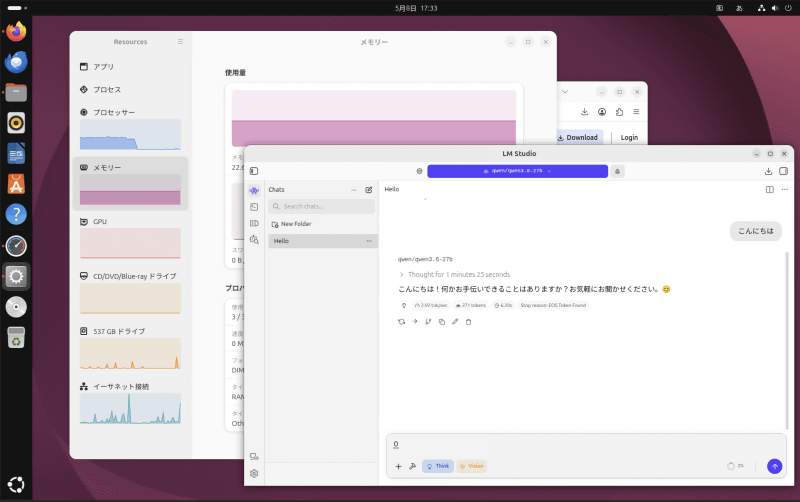Viewport: 800px width, 502px height.
Task: Open the downloads status icon above settings gear
Action: (254, 457)
